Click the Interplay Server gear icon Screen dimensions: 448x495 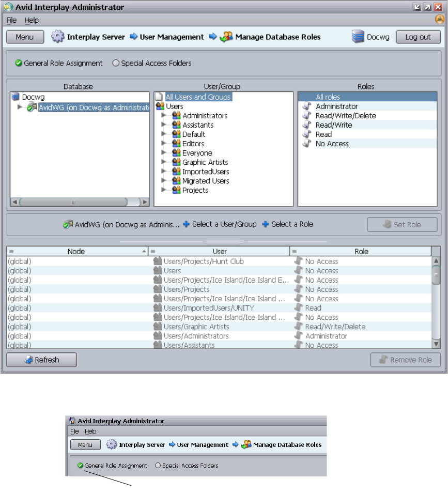(57, 37)
